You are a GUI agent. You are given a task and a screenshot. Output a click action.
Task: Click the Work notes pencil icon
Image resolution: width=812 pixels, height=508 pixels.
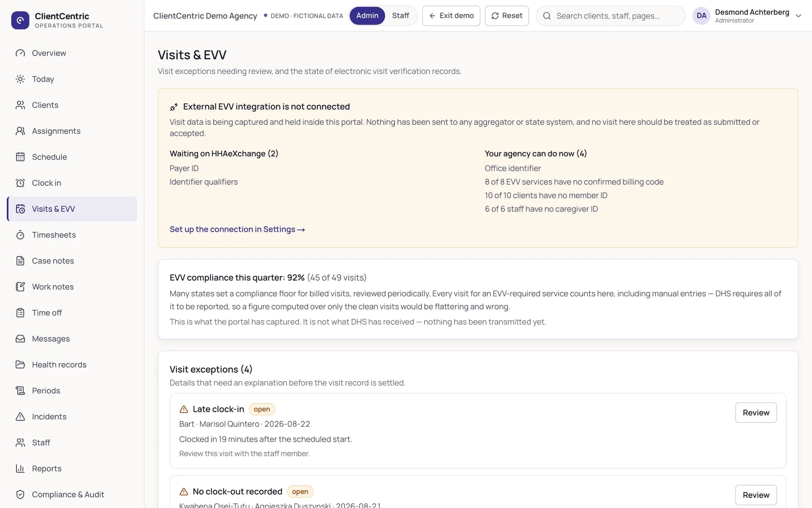coord(20,287)
